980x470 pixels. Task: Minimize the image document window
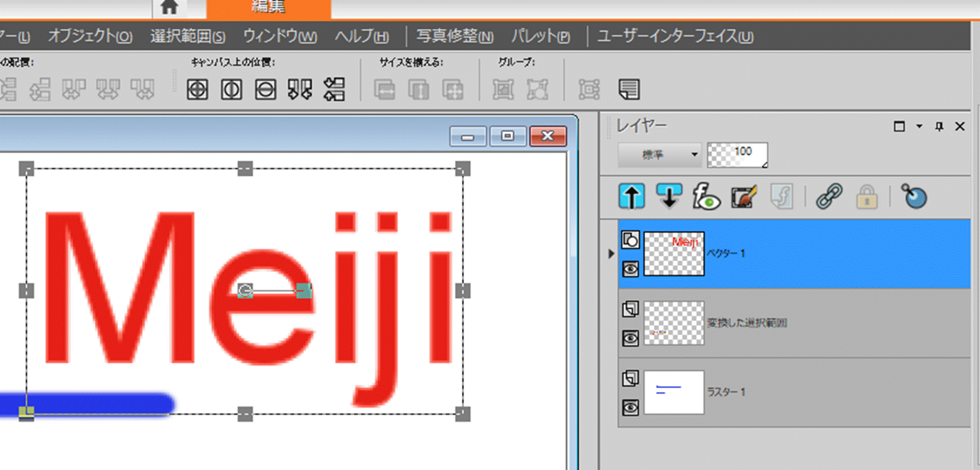pos(467,136)
